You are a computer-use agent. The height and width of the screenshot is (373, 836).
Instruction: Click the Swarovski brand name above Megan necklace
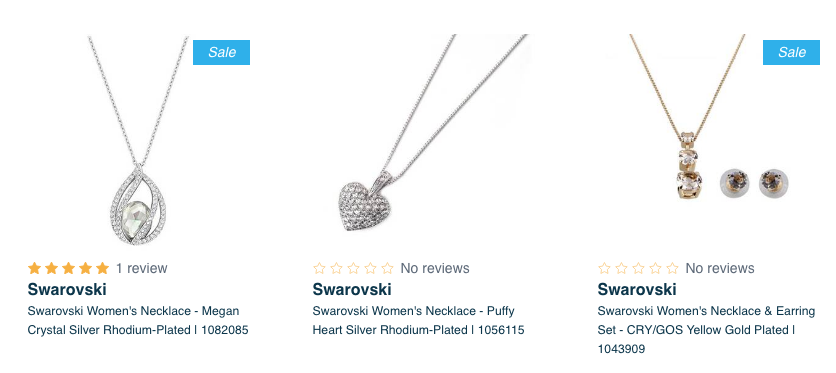coord(67,289)
